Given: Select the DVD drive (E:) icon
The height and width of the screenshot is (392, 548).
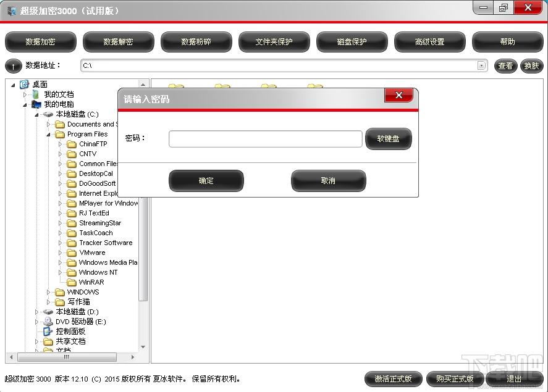Looking at the screenshot, I should (x=48, y=322).
